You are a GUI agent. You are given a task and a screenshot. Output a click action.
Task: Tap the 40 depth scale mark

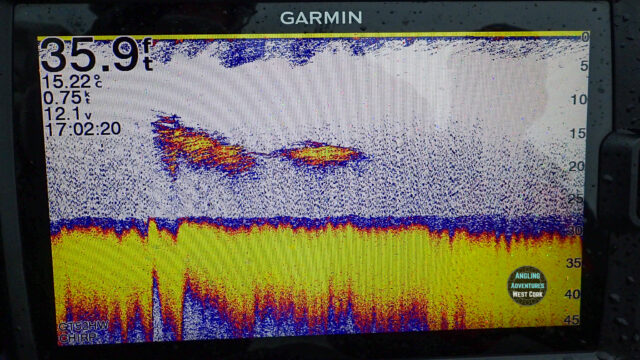(x=573, y=294)
